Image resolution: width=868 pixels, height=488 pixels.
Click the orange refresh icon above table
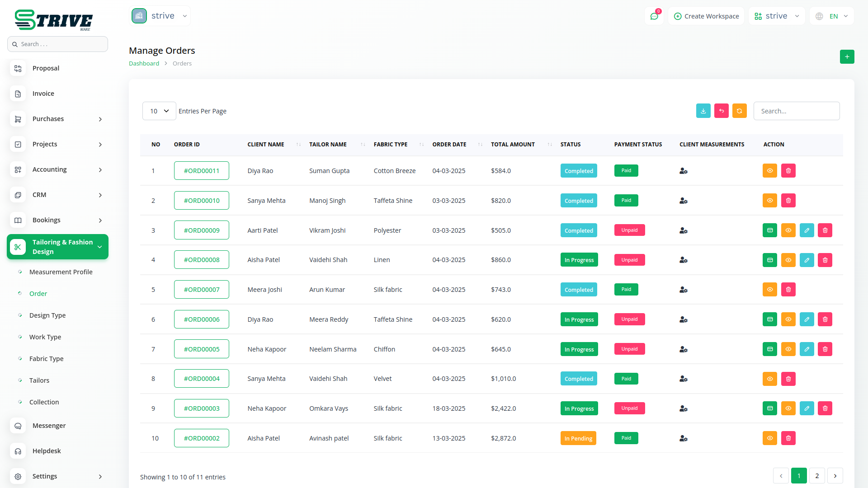[x=739, y=111]
